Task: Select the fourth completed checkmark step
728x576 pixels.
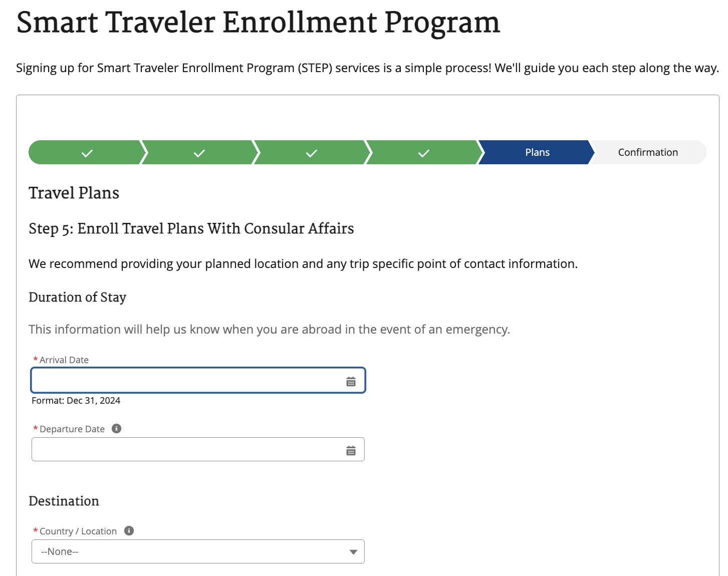Action: [423, 152]
